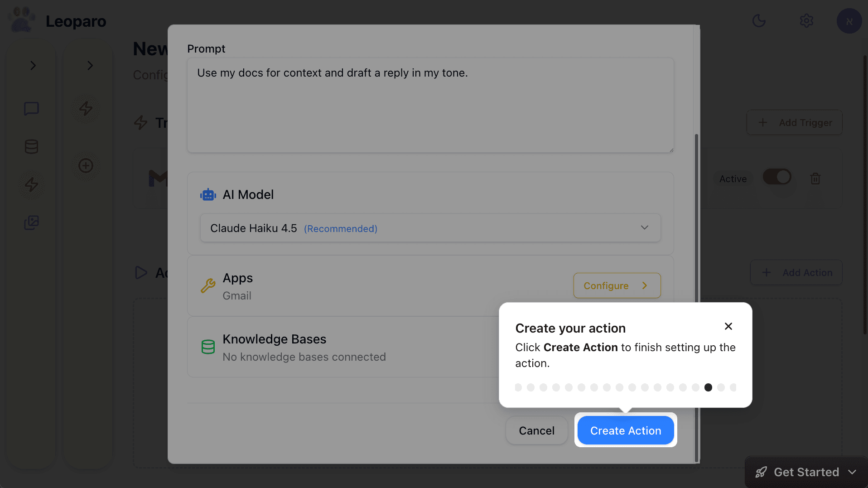This screenshot has width=868, height=488.
Task: Toggle the Active trigger switch
Action: click(776, 177)
